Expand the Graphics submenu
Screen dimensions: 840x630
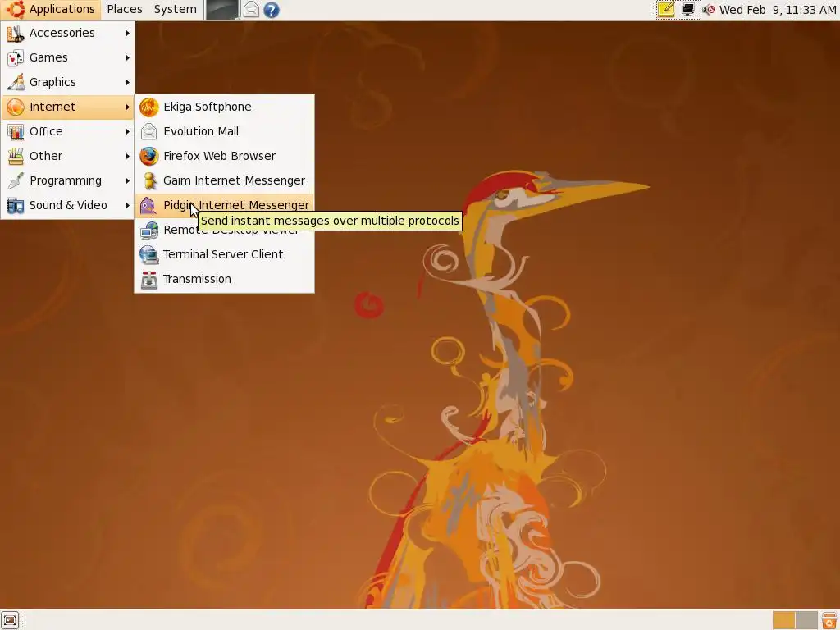pos(67,82)
